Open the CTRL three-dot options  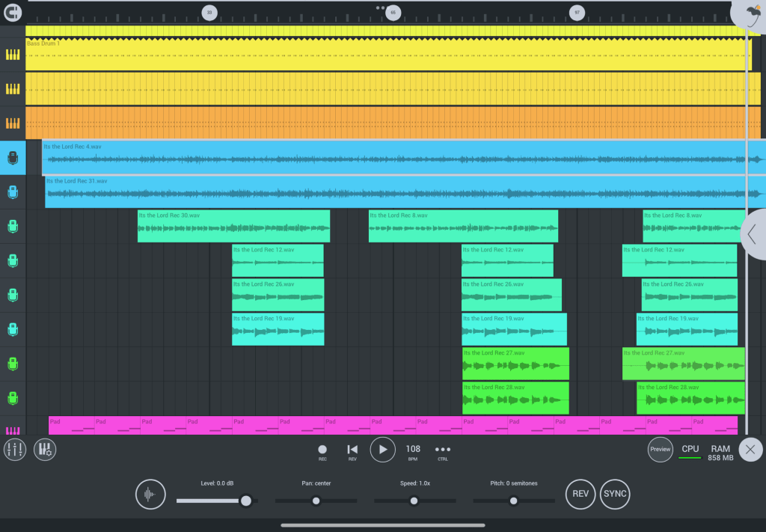(443, 450)
